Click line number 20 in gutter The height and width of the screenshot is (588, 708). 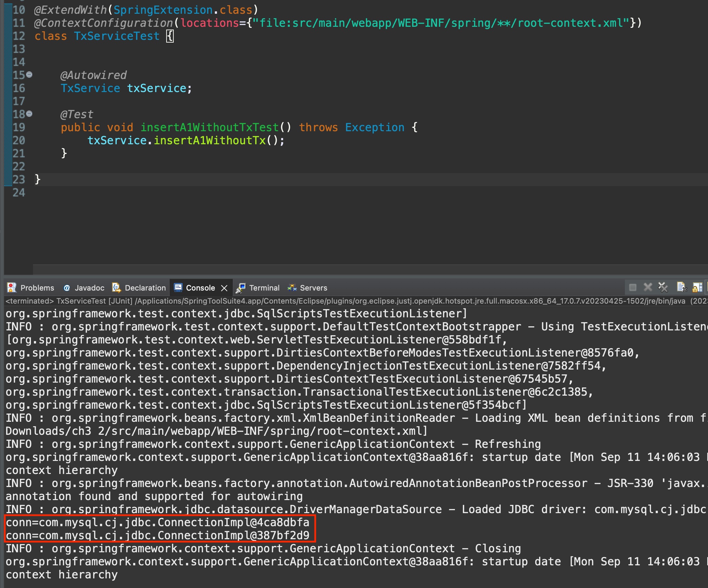(x=19, y=140)
